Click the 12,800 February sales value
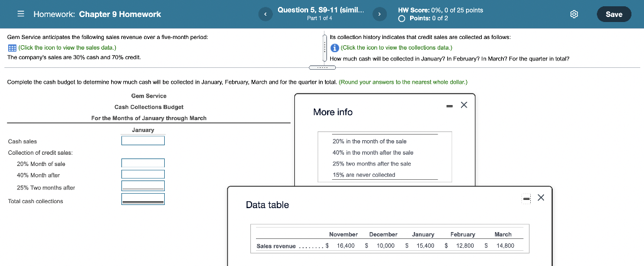Viewport: 644px width, 266px height. pos(465,246)
